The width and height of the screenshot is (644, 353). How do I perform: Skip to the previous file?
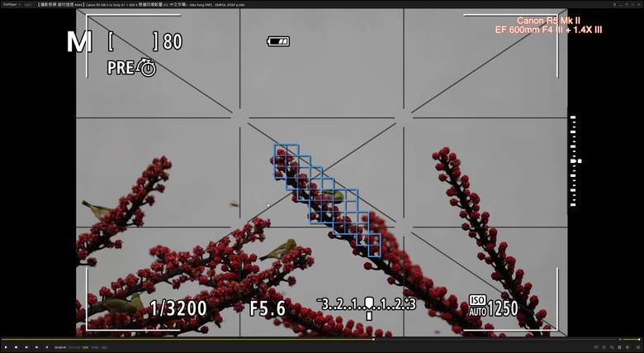tap(26, 347)
